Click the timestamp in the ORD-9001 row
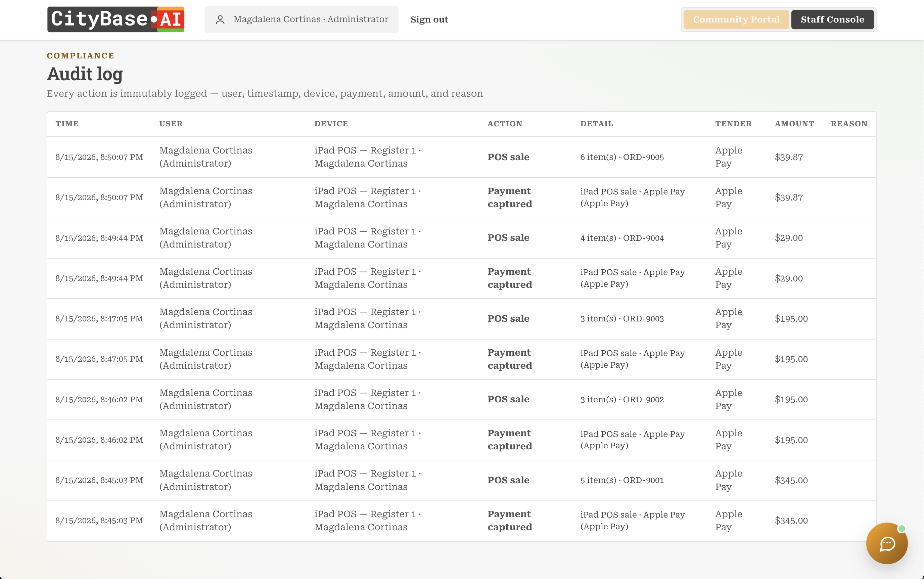Viewport: 924px width, 579px height. pos(99,480)
